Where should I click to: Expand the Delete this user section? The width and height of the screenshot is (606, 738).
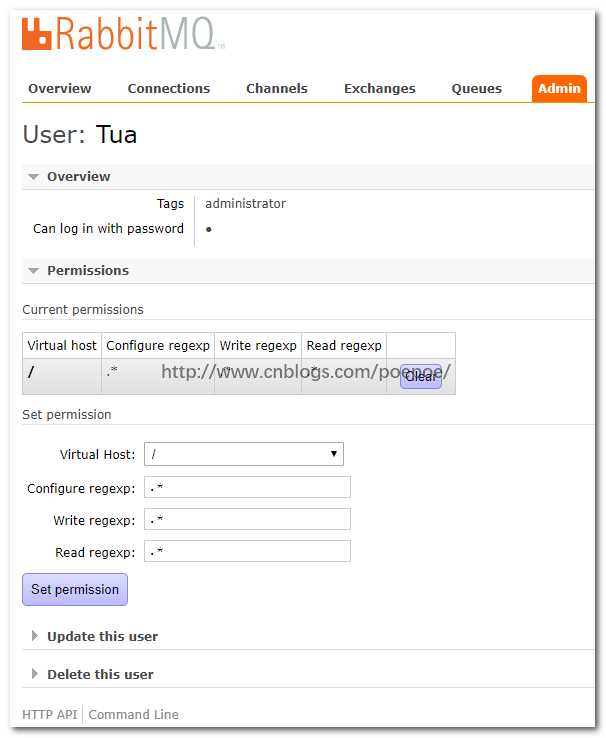point(92,674)
